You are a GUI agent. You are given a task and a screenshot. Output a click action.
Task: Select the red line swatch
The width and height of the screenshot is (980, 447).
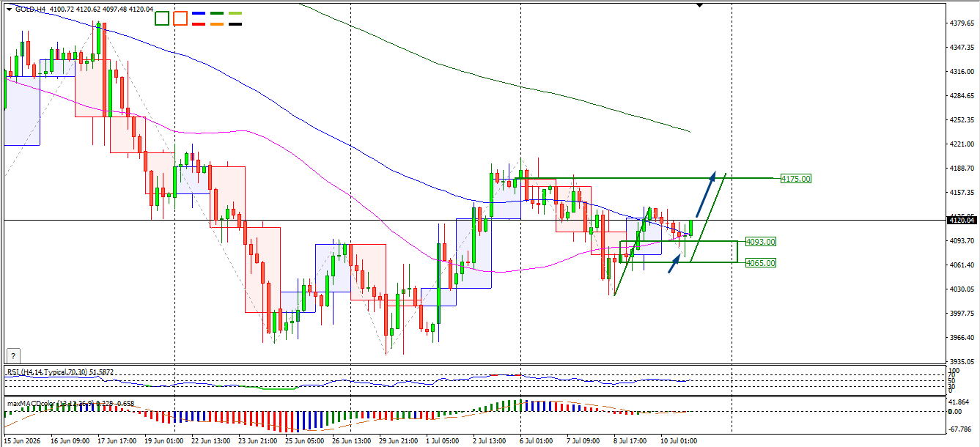(198, 24)
